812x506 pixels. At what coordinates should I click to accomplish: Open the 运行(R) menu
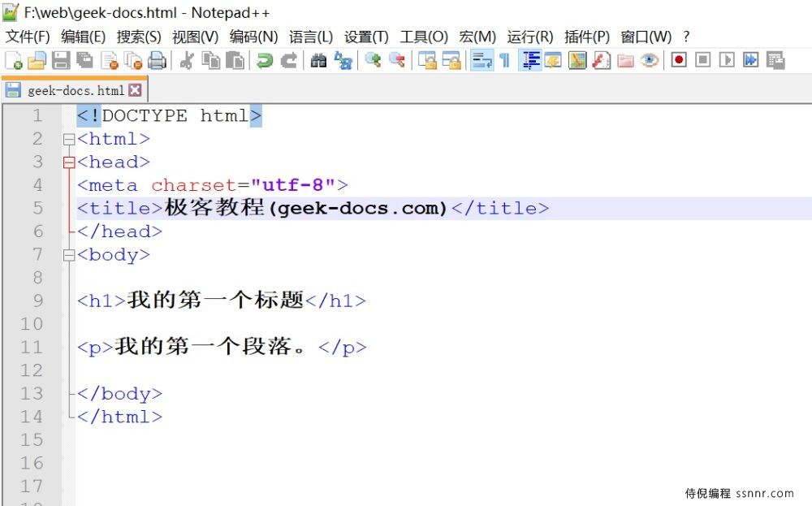[529, 37]
